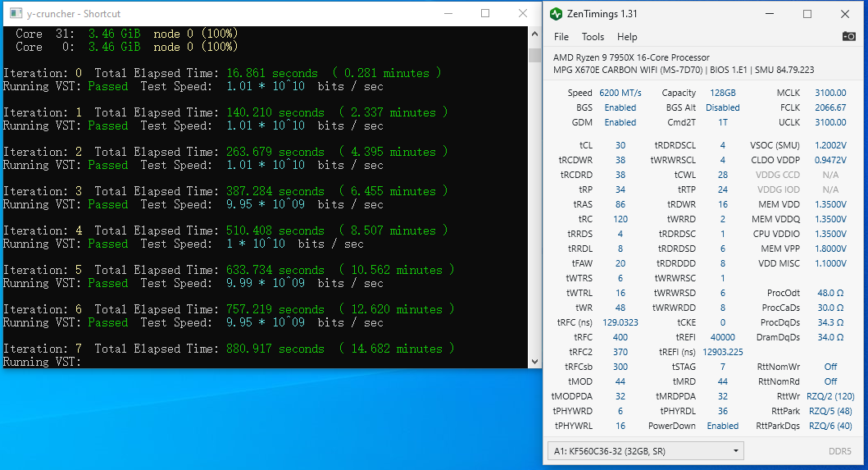Open the Tools menu in ZenTimings
868x470 pixels.
point(593,37)
